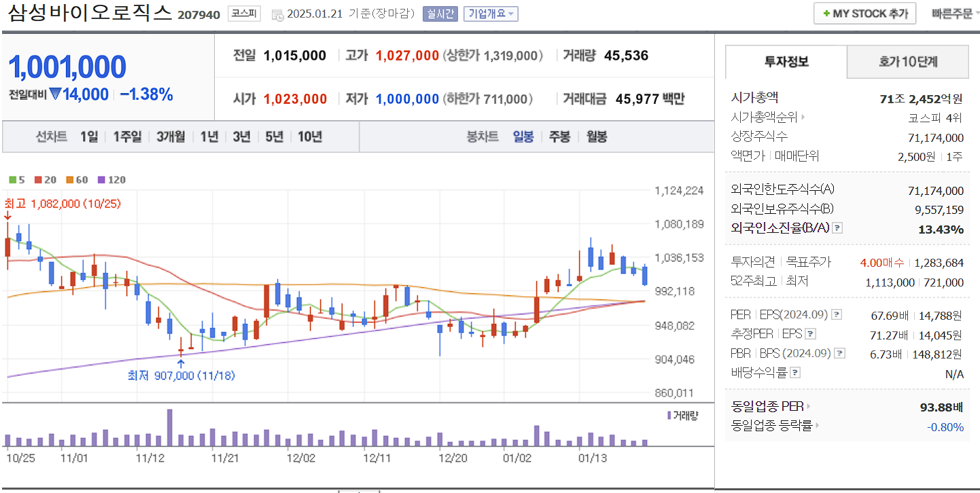Screen dimensions: 980x493
Task: Click the help icon next to 배당수익률
Action: click(794, 371)
